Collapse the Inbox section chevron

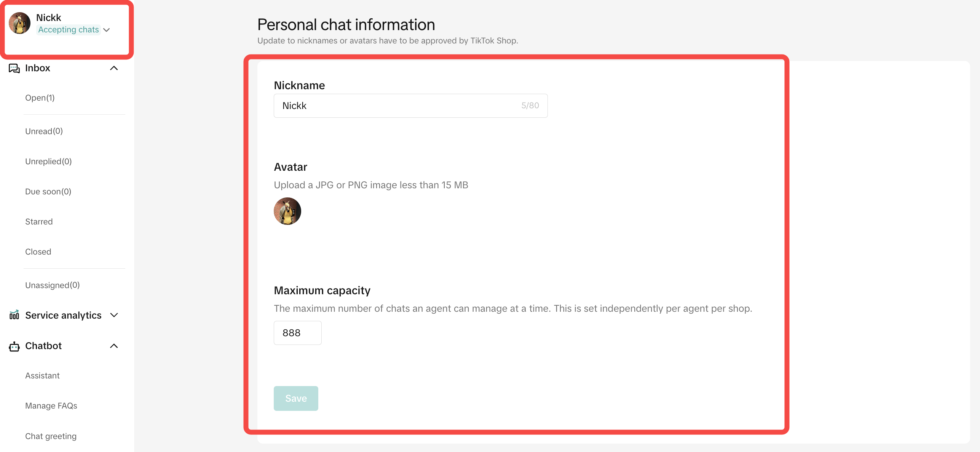[x=114, y=68]
